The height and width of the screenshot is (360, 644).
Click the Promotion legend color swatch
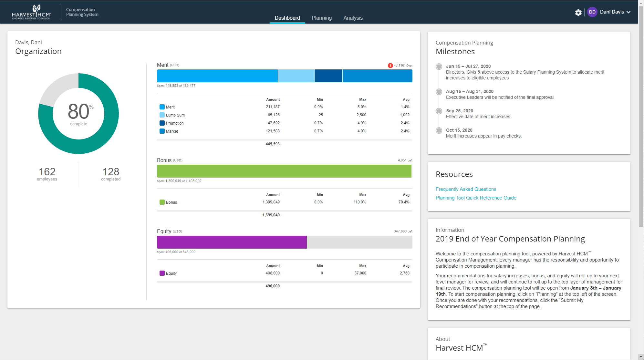tap(162, 123)
